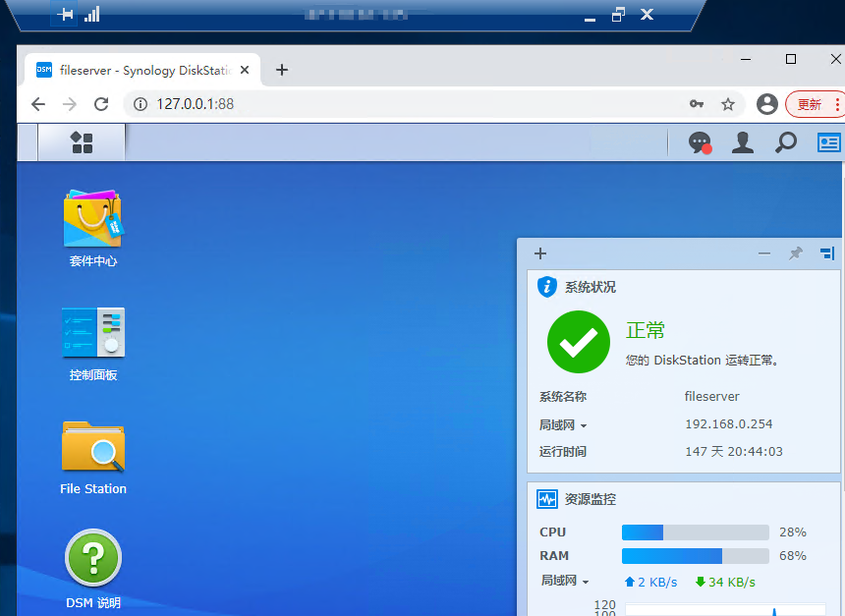Click the System Health shield info icon

[547, 287]
